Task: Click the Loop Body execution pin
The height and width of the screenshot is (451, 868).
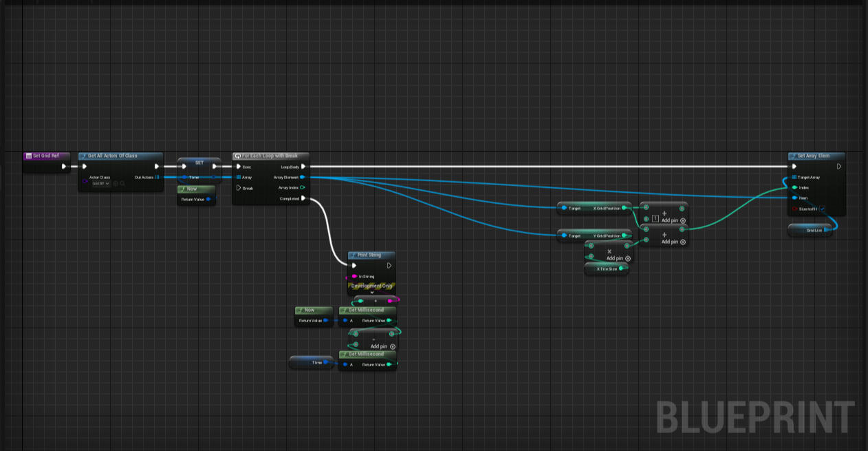Action: 303,166
